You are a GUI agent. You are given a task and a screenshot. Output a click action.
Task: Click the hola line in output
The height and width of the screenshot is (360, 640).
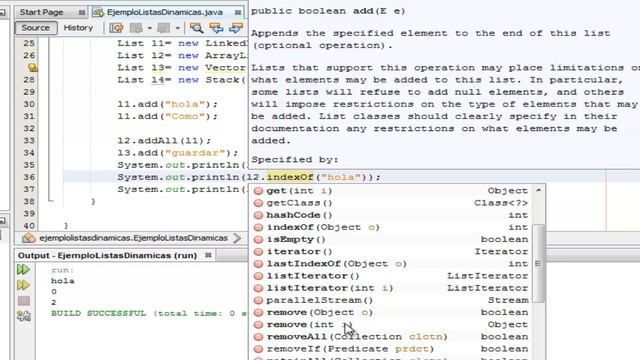[62, 281]
